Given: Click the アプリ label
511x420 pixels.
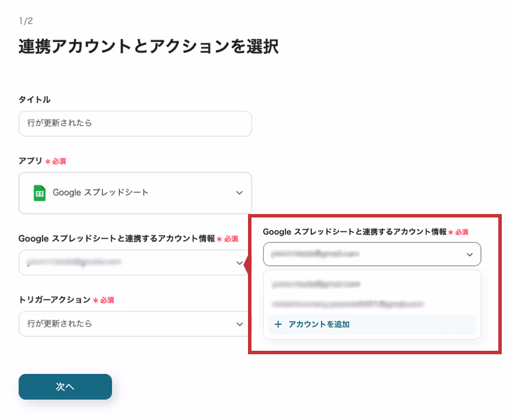Looking at the screenshot, I should point(31,161).
